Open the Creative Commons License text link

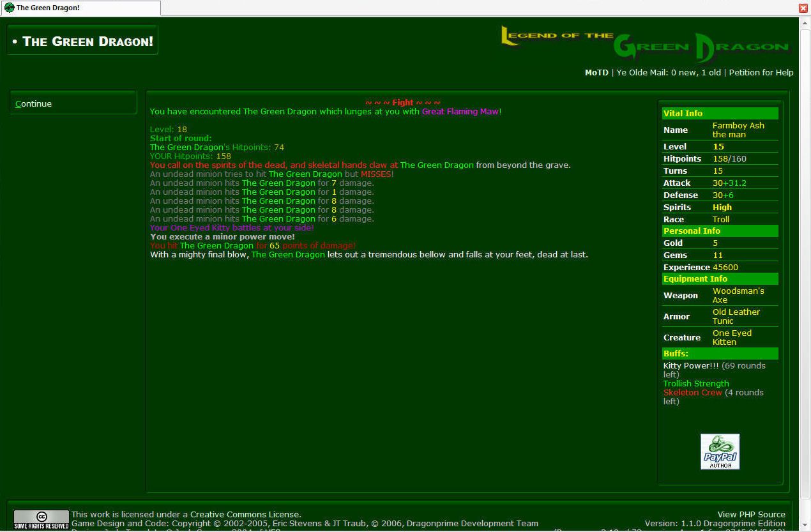tap(245, 515)
